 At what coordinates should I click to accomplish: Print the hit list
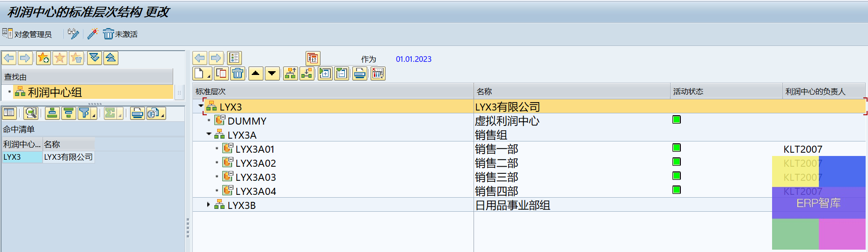click(x=137, y=113)
